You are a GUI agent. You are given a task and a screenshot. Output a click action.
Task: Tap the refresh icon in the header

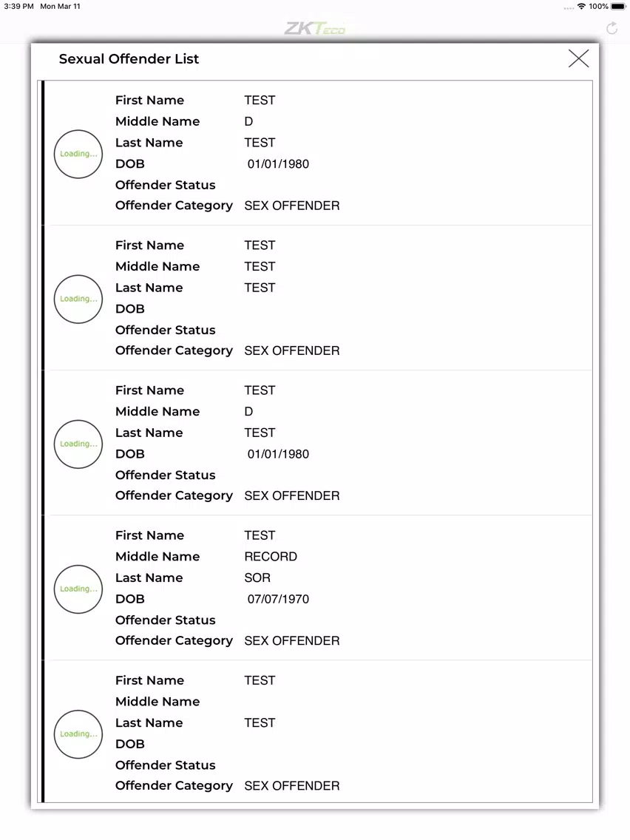coord(612,28)
